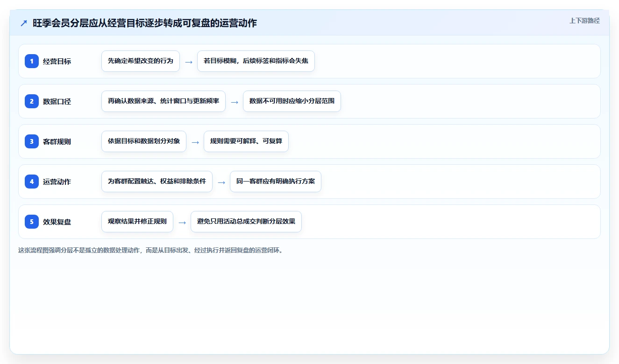Click the 效果复盘 step label
Image resolution: width=619 pixels, height=364 pixels.
tap(57, 222)
